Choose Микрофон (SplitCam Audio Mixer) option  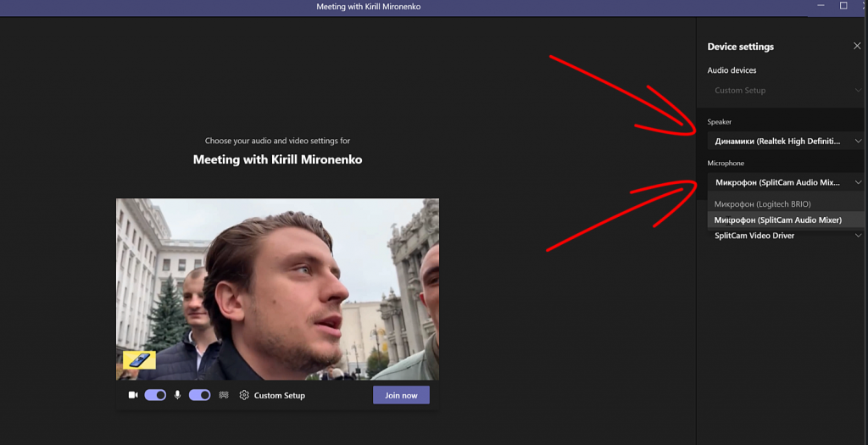click(x=785, y=220)
